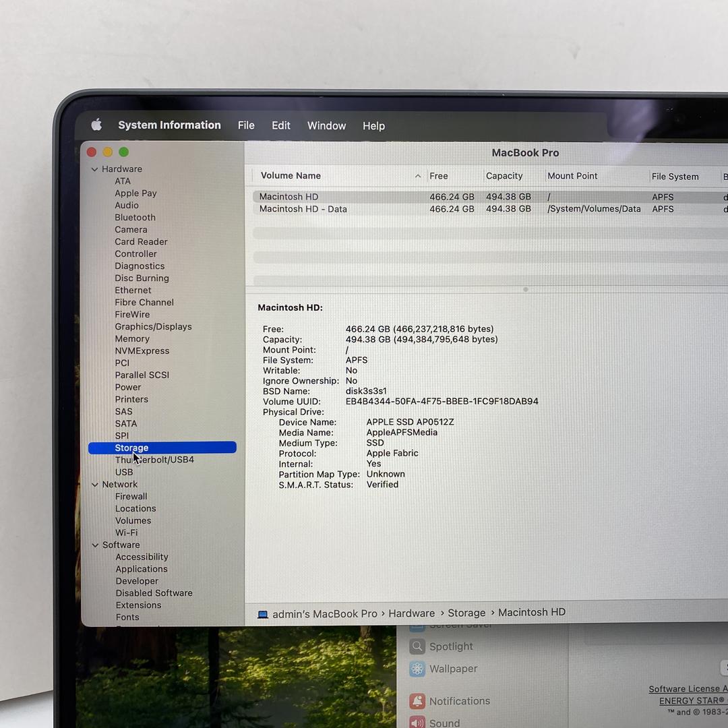Image resolution: width=728 pixels, height=728 pixels.
Task: Select Parallel SCSI in the sidebar
Action: [142, 375]
